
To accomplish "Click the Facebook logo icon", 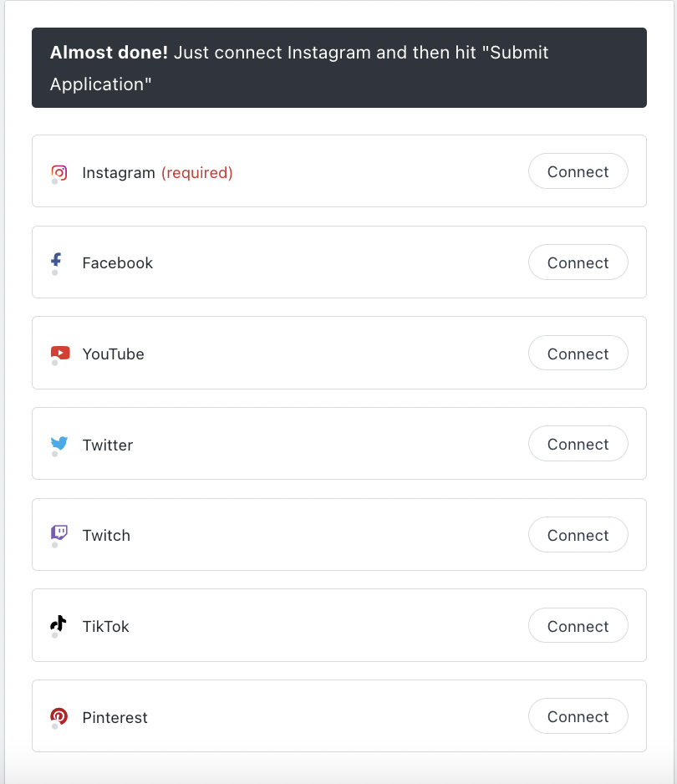I will [57, 261].
